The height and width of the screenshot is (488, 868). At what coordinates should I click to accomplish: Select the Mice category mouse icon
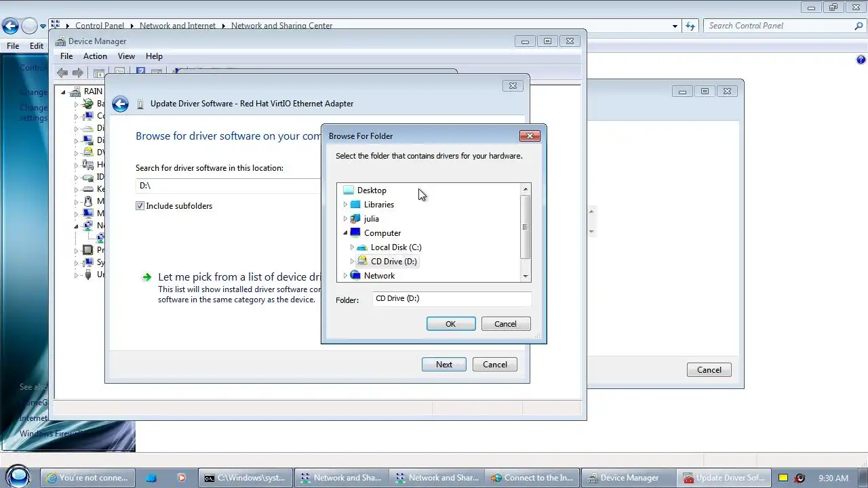(x=87, y=201)
